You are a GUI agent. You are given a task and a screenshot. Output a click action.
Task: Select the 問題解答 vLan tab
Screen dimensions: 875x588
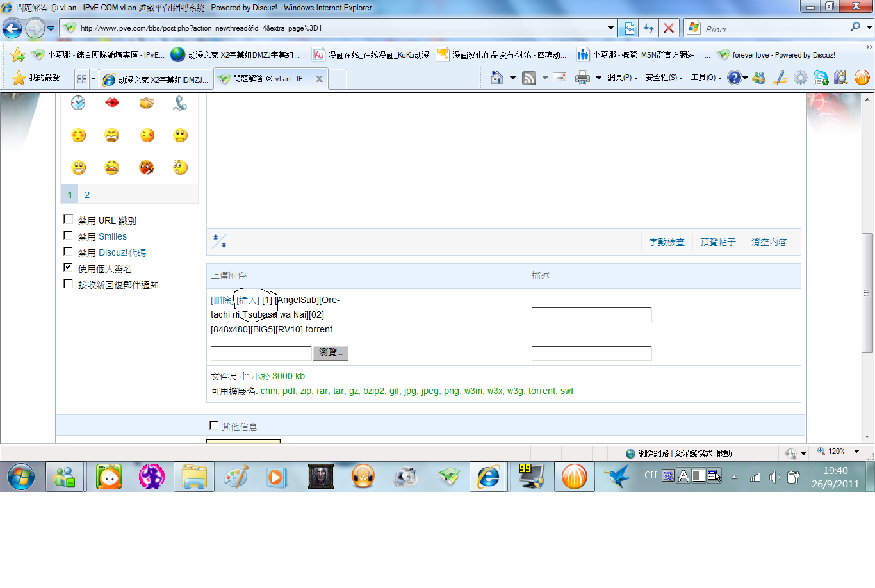271,79
